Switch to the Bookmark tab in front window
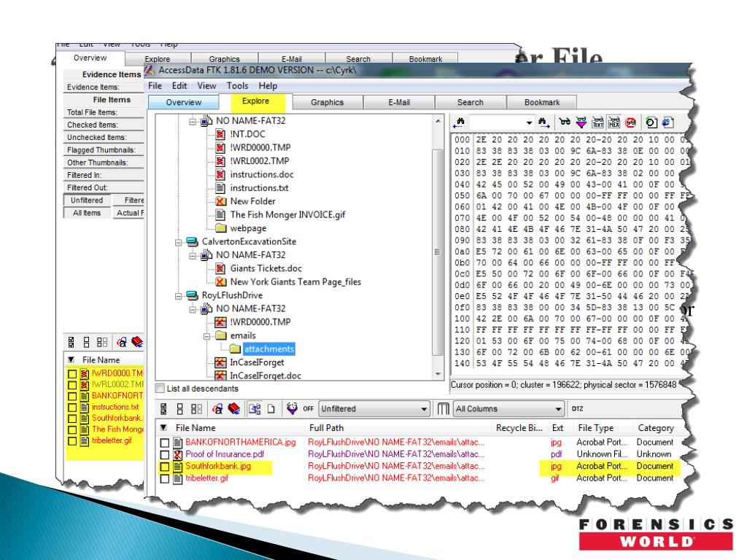 [x=542, y=102]
